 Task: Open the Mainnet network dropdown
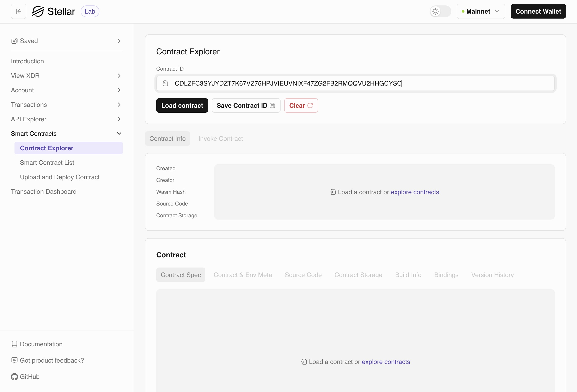coord(481,11)
